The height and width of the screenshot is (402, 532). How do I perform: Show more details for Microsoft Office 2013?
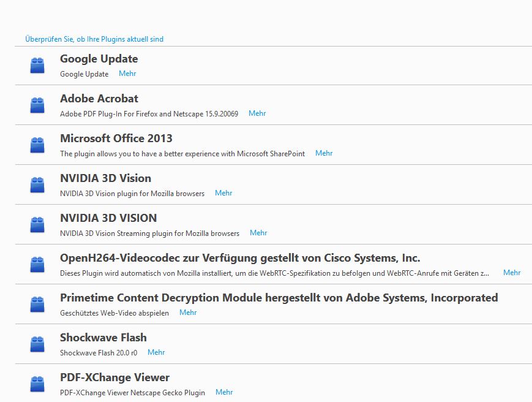(x=324, y=153)
